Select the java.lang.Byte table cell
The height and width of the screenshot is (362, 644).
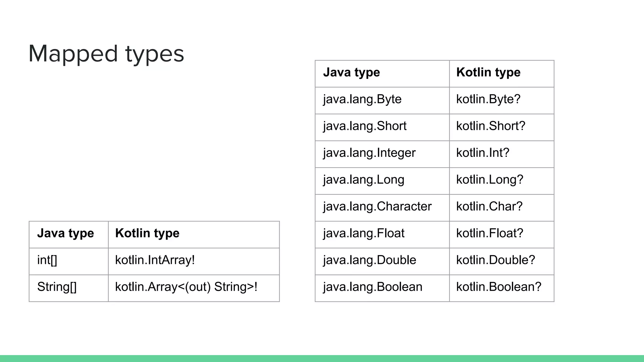point(362,99)
